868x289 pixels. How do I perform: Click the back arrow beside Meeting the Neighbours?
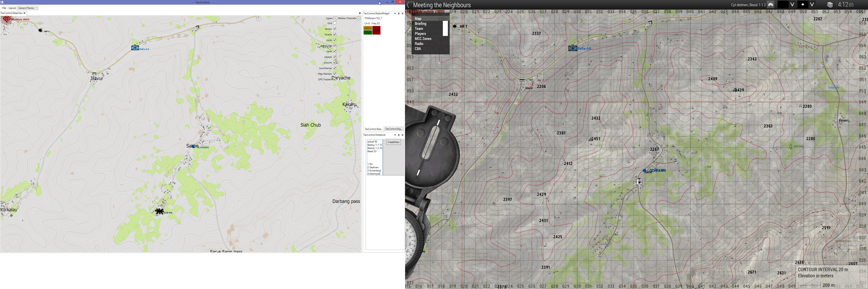pyautogui.click(x=408, y=5)
